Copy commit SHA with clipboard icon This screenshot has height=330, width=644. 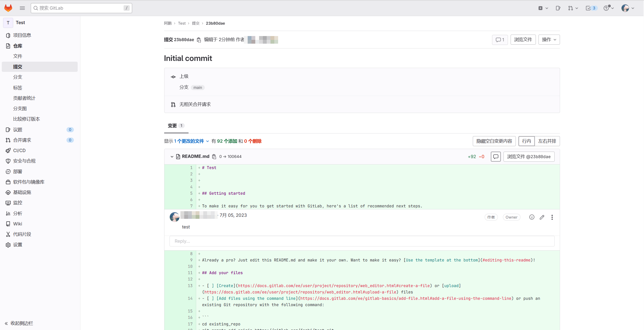(199, 40)
